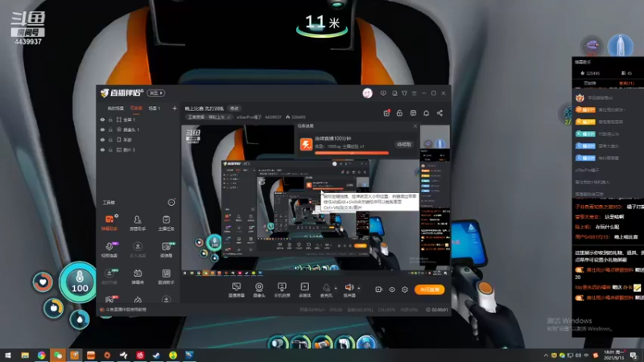Open WeChat from the taskbar
The height and width of the screenshot is (362, 644).
(x=57, y=355)
